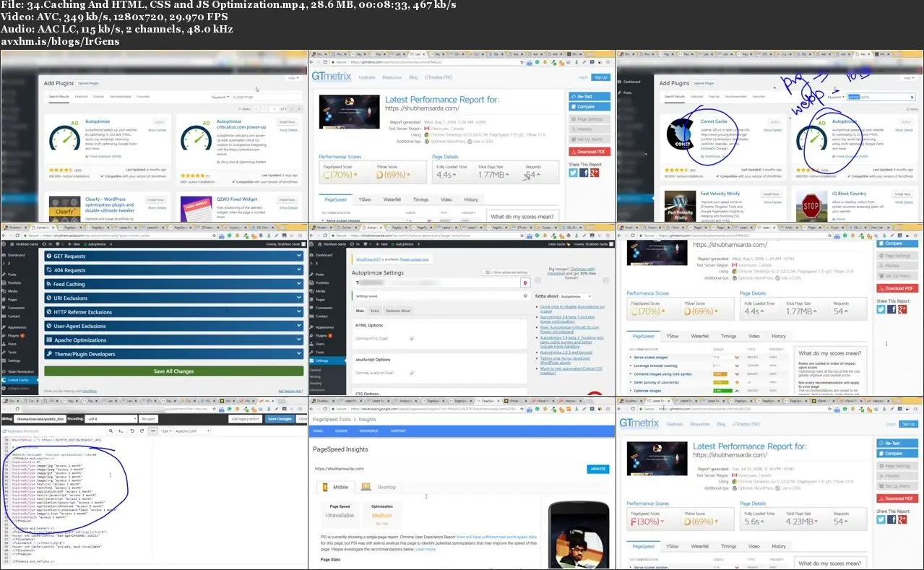The width and height of the screenshot is (924, 570).
Task: Switch to the Waterfall tab in the F(30%) report
Action: tap(699, 546)
